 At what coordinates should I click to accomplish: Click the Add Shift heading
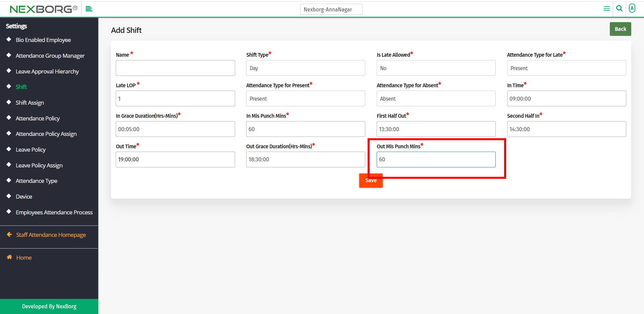click(126, 30)
